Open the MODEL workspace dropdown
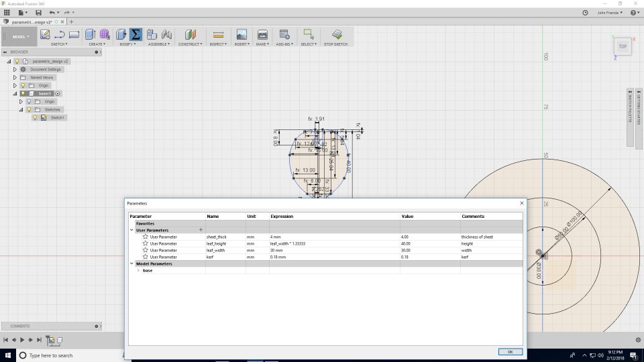 (20, 37)
